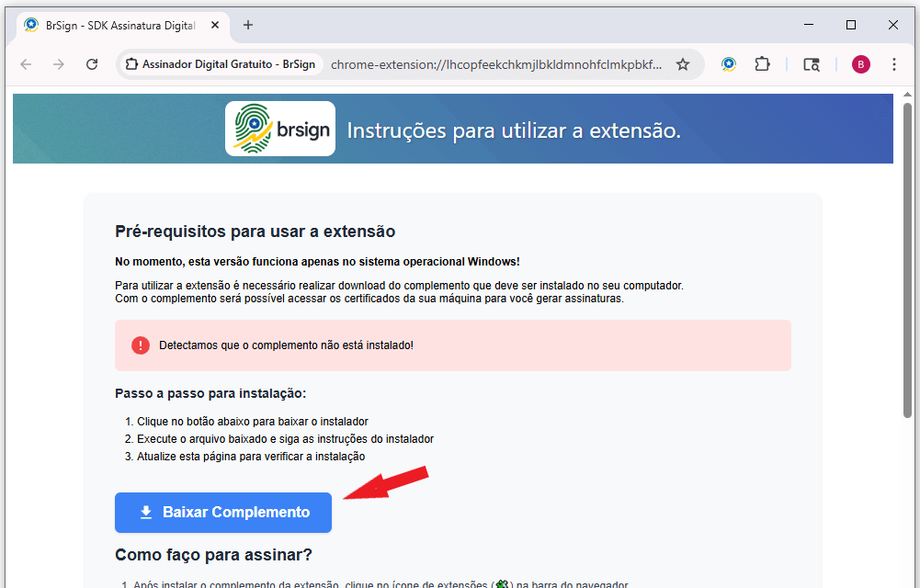Viewport: 920px width, 588px height.
Task: Open the Chrome three-dot menu
Action: point(894,64)
